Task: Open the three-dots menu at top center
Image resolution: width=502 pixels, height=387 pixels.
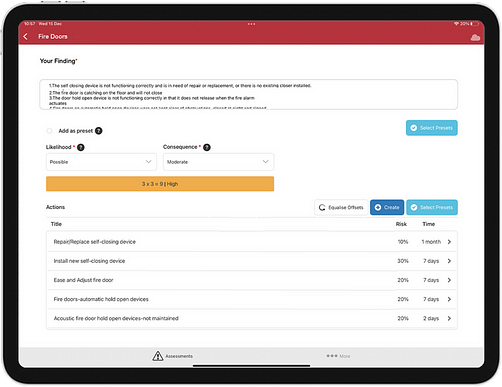Action: (251, 24)
